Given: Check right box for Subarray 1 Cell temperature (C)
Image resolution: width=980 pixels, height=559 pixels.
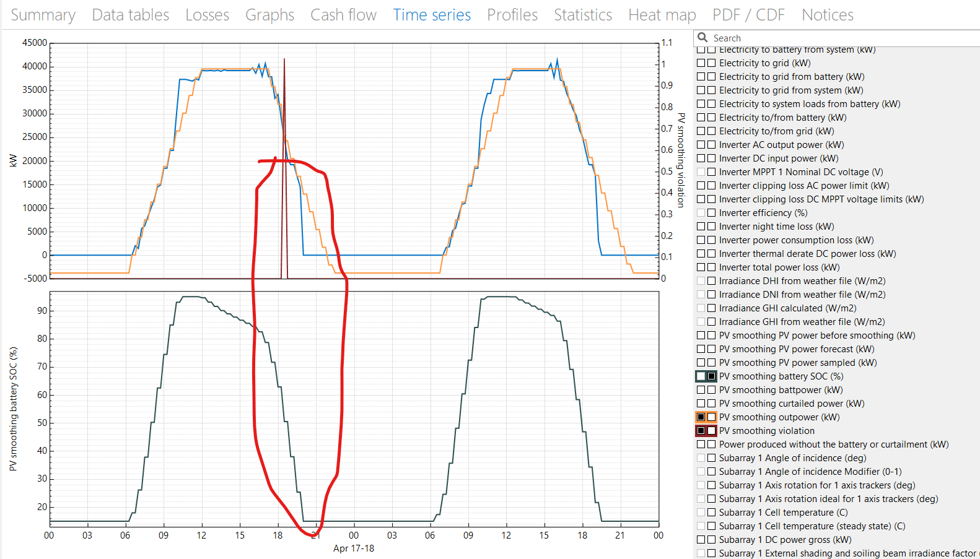Looking at the screenshot, I should pos(712,513).
